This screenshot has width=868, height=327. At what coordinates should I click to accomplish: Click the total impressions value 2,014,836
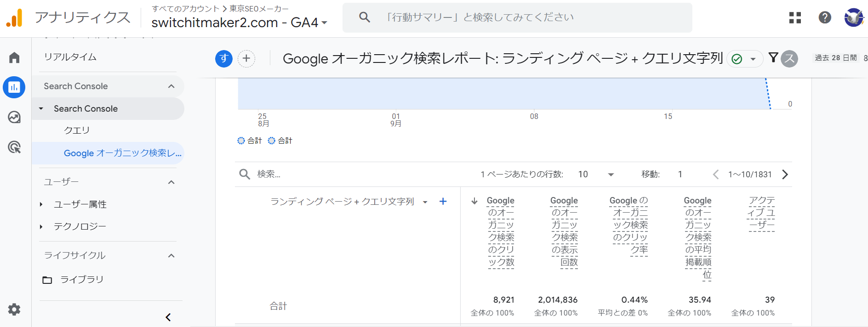click(558, 300)
